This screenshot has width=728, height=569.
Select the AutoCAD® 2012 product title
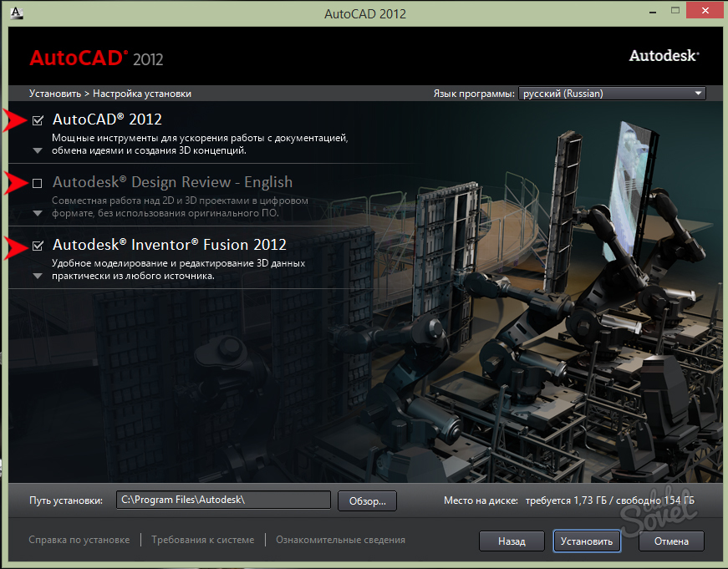(107, 119)
